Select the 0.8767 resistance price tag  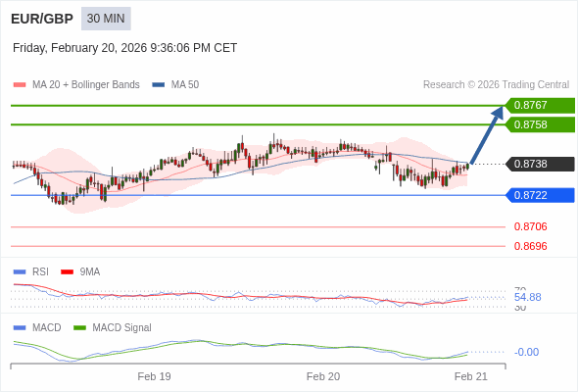pyautogui.click(x=540, y=106)
